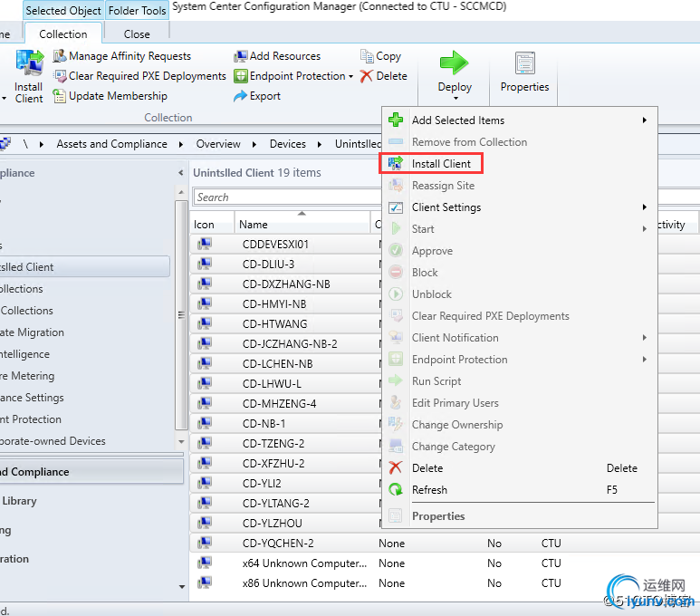Click green plus Add Selected Items icon
The image size is (700, 616).
pyautogui.click(x=396, y=120)
